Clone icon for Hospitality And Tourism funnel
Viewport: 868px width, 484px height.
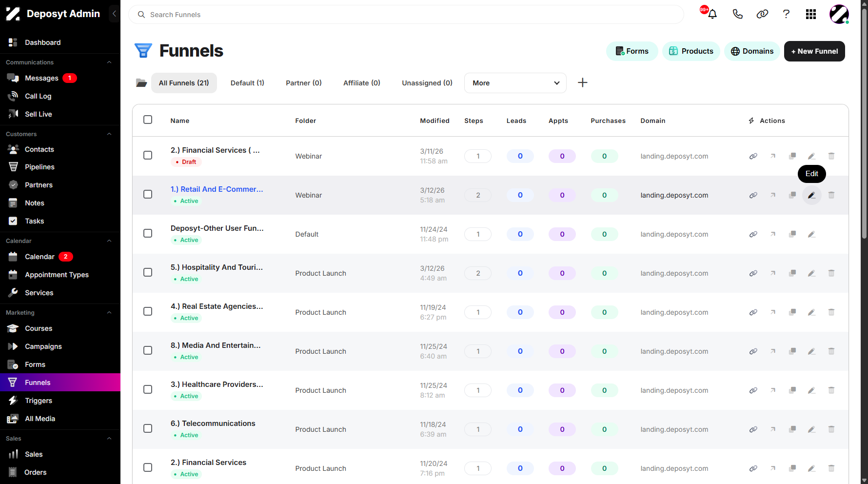tap(792, 273)
